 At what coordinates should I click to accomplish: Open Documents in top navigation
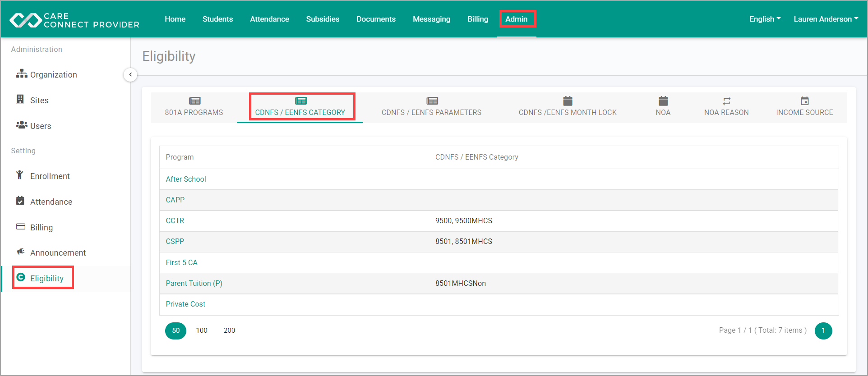coord(376,19)
